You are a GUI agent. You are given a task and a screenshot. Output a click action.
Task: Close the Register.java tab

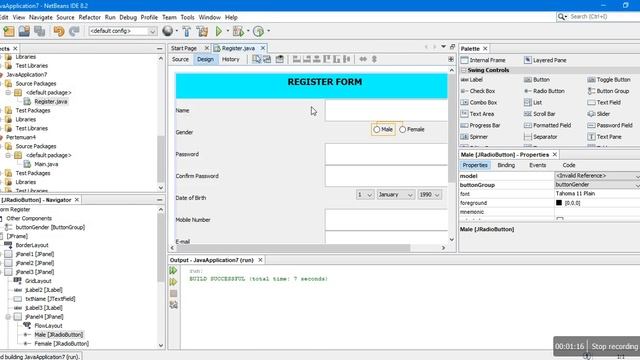pyautogui.click(x=263, y=48)
